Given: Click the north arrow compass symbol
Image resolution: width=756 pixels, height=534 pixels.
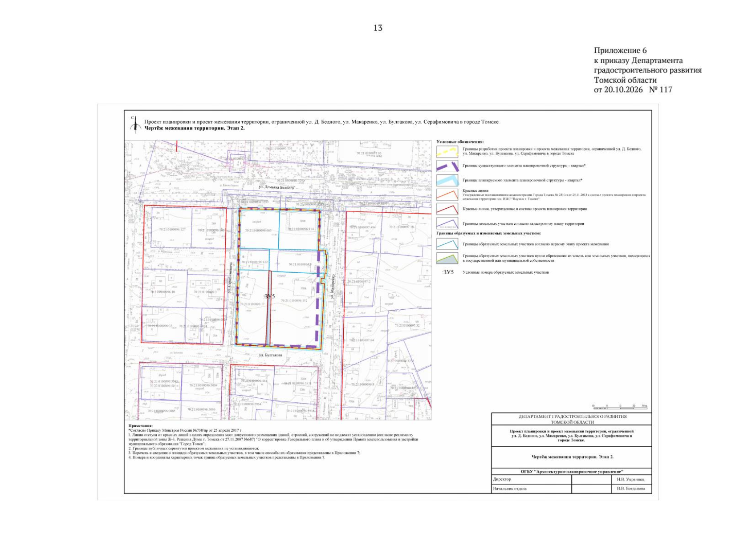Looking at the screenshot, I should click(x=135, y=124).
